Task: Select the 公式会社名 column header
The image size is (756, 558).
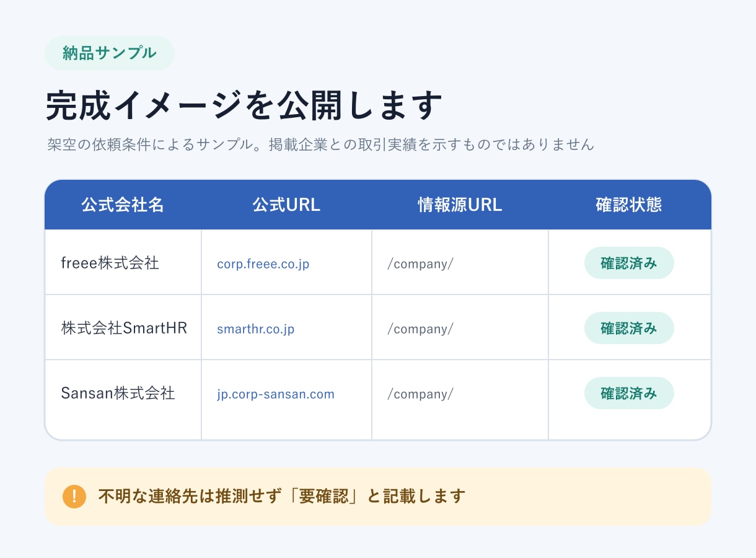Action: [x=123, y=205]
